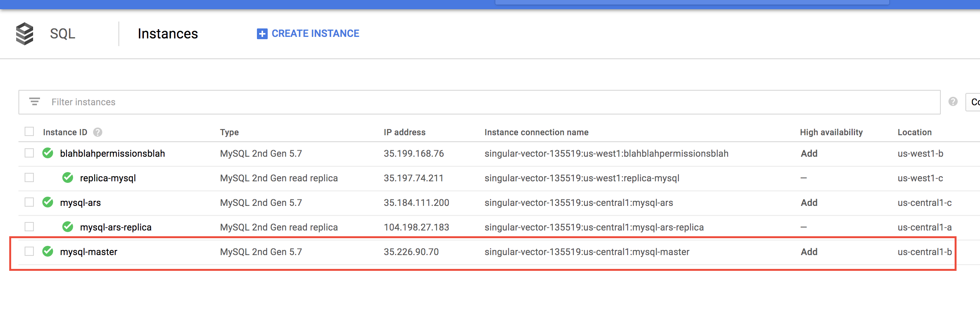This screenshot has width=980, height=315.
Task: Click Instance connection name column header
Action: pos(537,132)
